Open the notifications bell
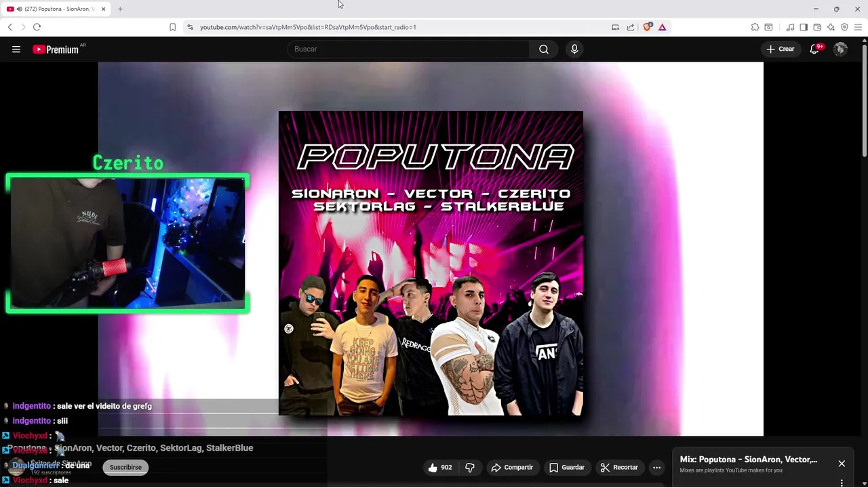 click(815, 49)
